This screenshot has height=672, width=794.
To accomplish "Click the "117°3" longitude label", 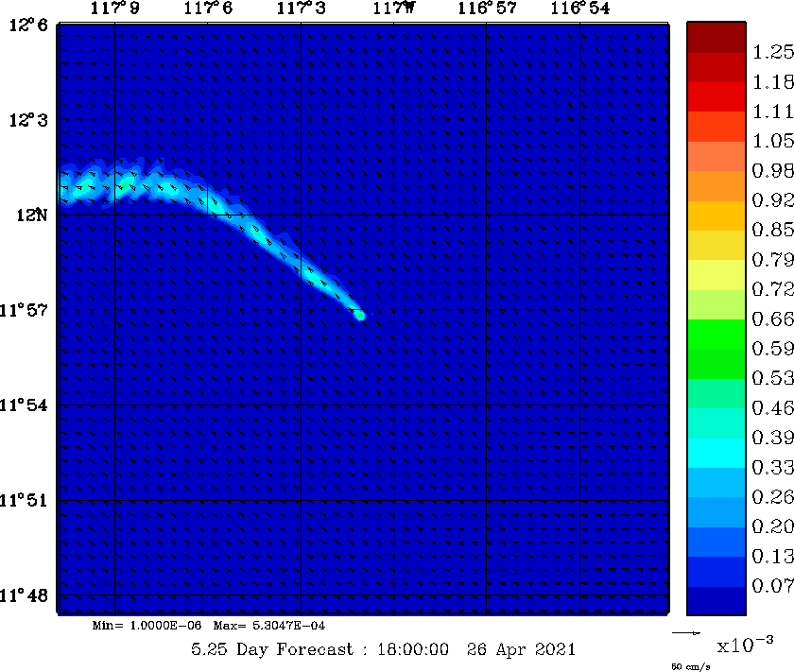I will point(302,9).
